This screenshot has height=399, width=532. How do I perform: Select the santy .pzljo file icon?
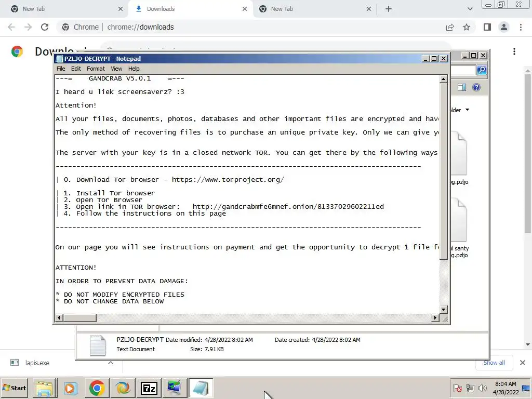[x=459, y=220]
